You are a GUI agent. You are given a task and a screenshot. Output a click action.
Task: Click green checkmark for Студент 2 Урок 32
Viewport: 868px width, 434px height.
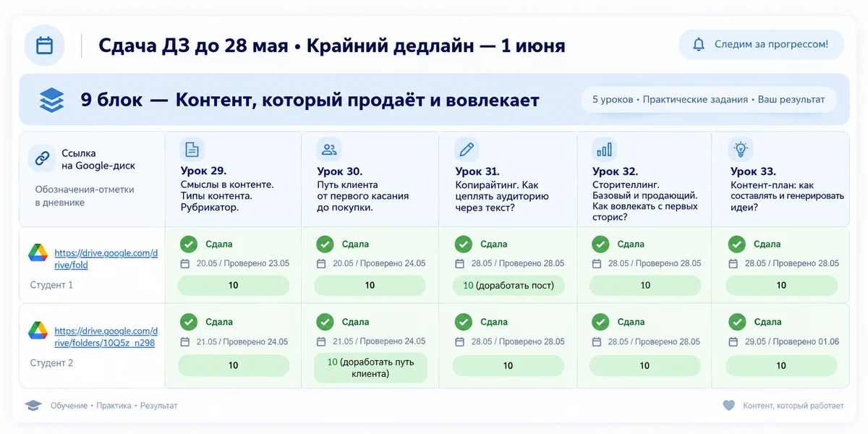pos(600,322)
